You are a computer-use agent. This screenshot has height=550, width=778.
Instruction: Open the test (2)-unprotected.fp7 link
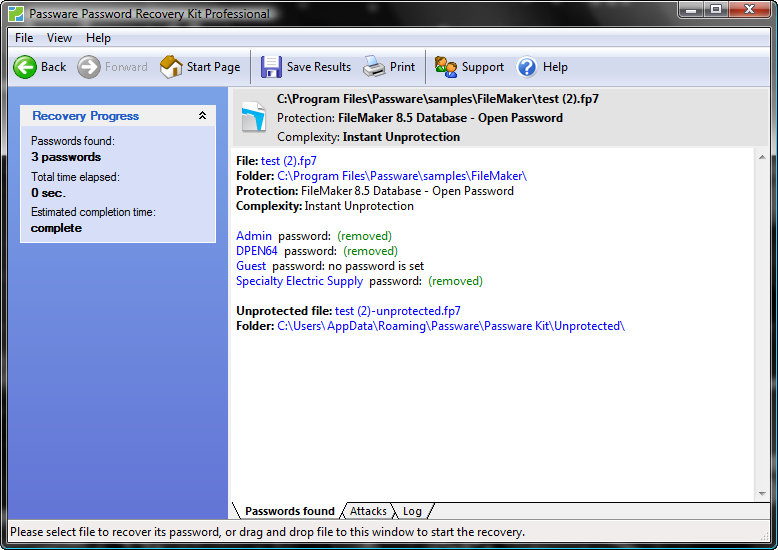[397, 311]
